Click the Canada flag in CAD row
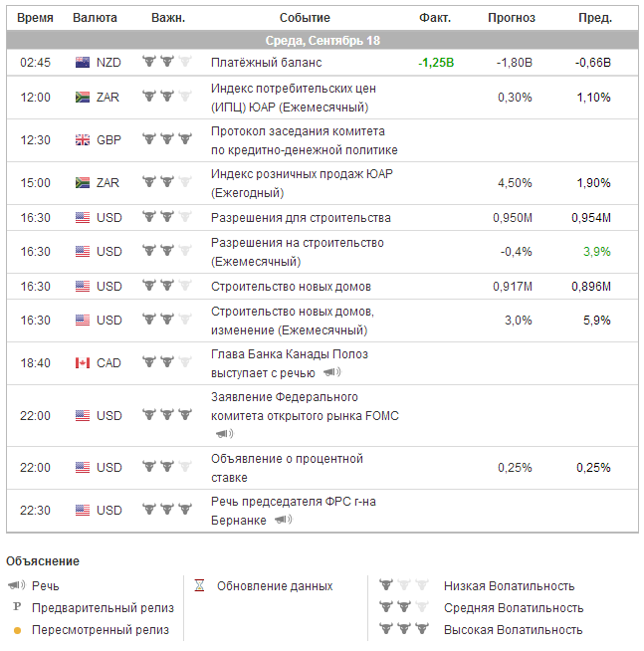644x651 pixels. point(84,363)
